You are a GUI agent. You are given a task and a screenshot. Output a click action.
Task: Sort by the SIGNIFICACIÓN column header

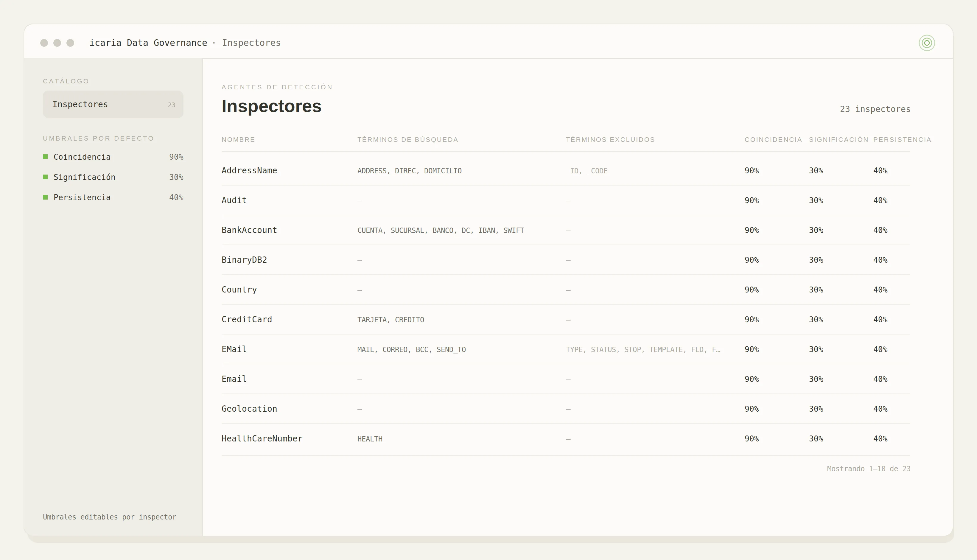[838, 140]
